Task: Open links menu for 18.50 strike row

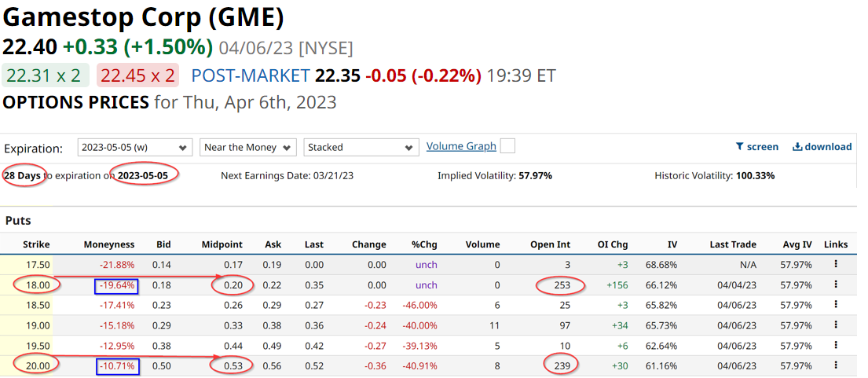Action: point(836,305)
